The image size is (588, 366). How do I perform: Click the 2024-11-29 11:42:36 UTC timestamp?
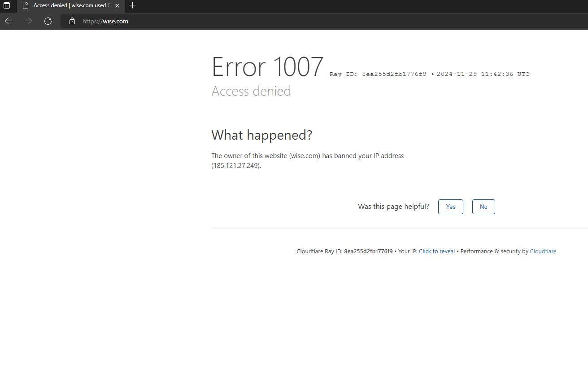pyautogui.click(x=483, y=74)
